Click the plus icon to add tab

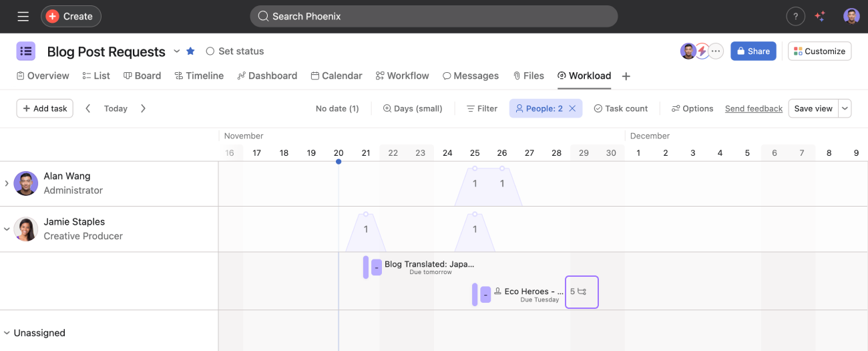pos(626,76)
